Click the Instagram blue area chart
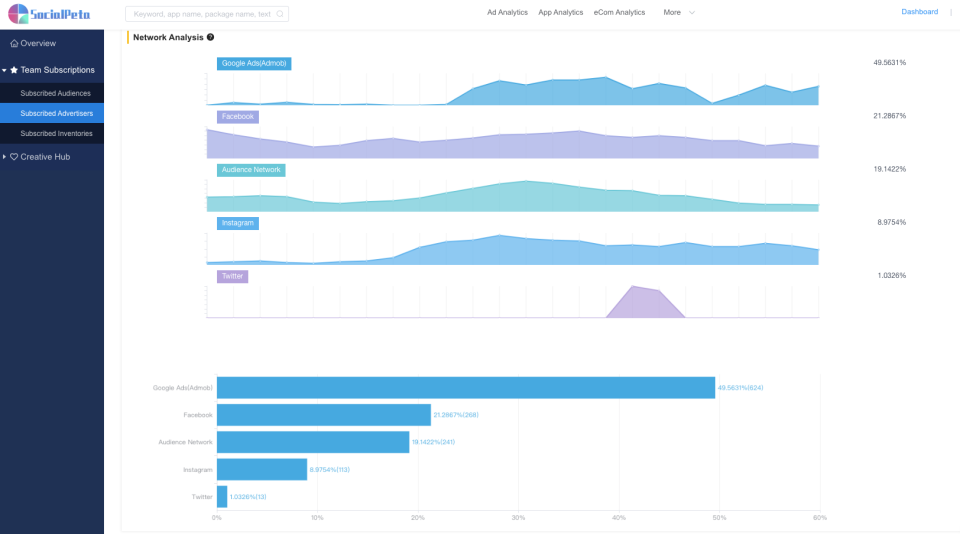Viewport: 960px width, 534px height. (512, 252)
